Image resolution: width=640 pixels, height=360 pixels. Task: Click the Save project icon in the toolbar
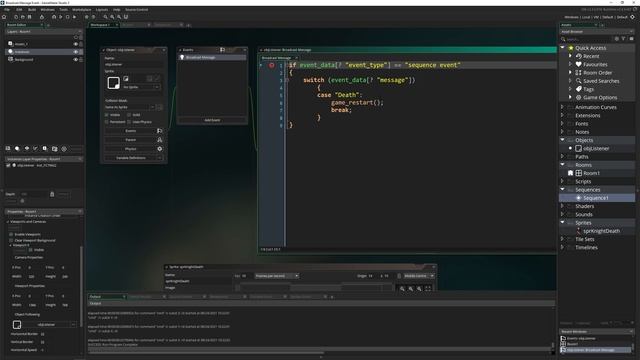[29, 17]
